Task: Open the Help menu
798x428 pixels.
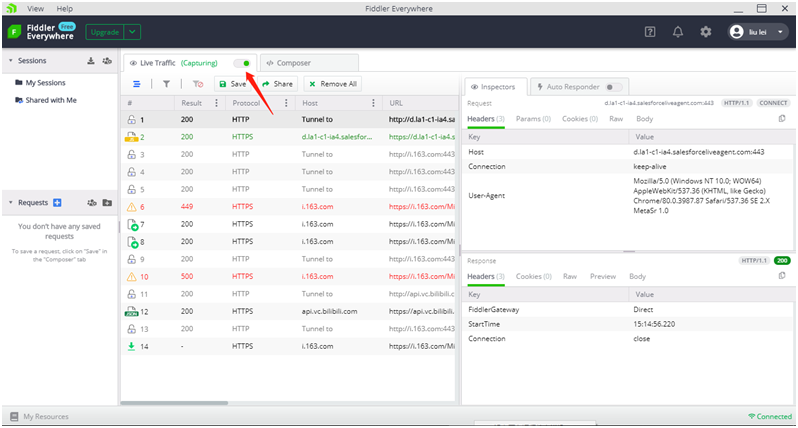Action: tap(65, 9)
